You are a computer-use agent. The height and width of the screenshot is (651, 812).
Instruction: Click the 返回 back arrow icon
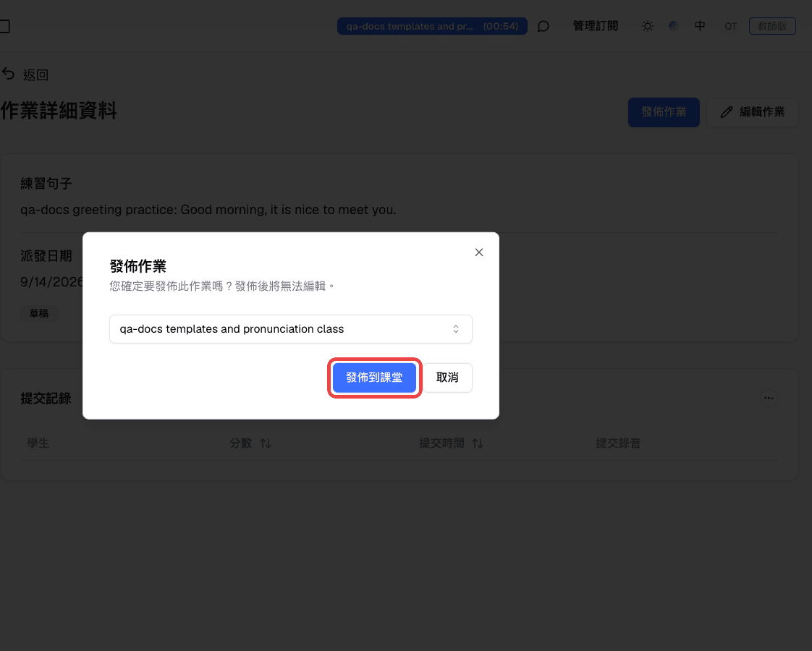(x=8, y=74)
